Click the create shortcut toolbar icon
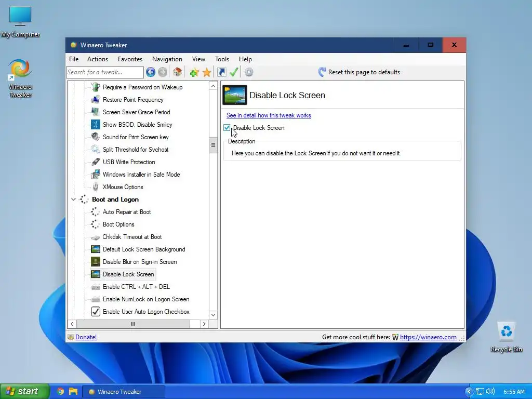 pyautogui.click(x=221, y=72)
